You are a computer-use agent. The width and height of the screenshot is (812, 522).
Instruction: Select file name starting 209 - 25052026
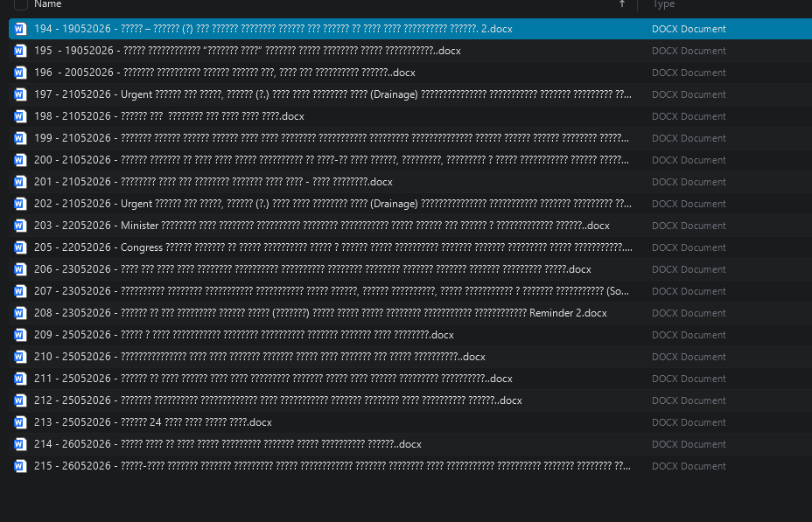point(244,335)
